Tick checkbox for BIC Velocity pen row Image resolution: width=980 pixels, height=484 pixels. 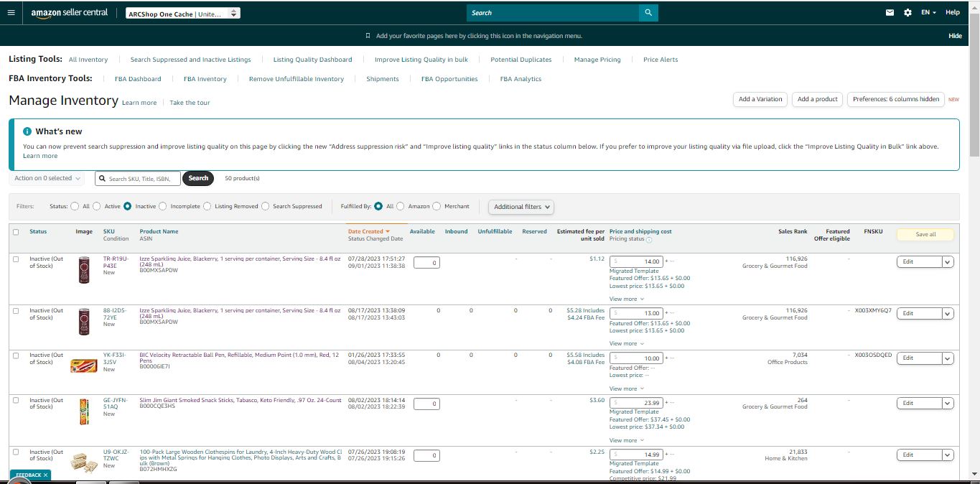coord(16,355)
